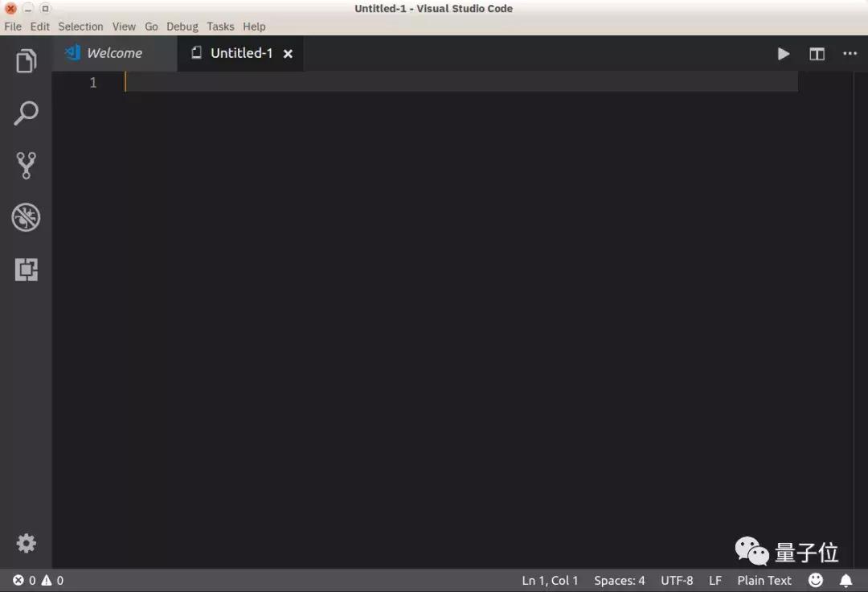Open Source Control view
This screenshot has width=868, height=592.
point(27,165)
